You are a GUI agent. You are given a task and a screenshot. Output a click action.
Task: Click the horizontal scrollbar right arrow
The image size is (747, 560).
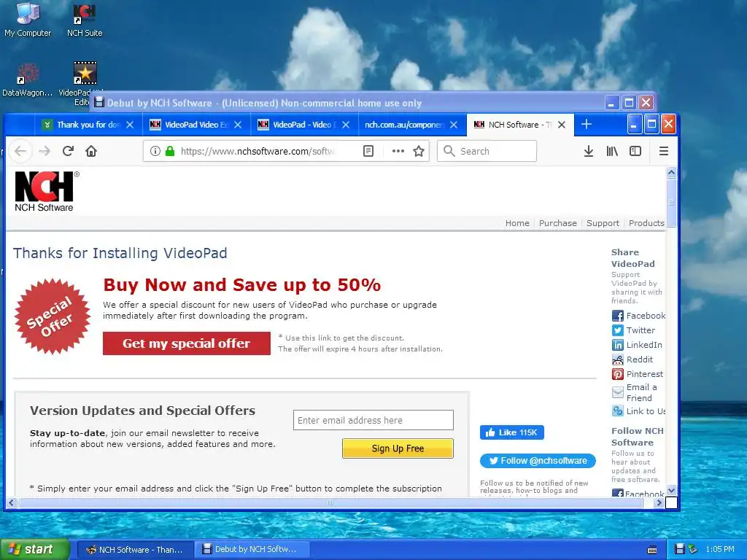click(659, 502)
